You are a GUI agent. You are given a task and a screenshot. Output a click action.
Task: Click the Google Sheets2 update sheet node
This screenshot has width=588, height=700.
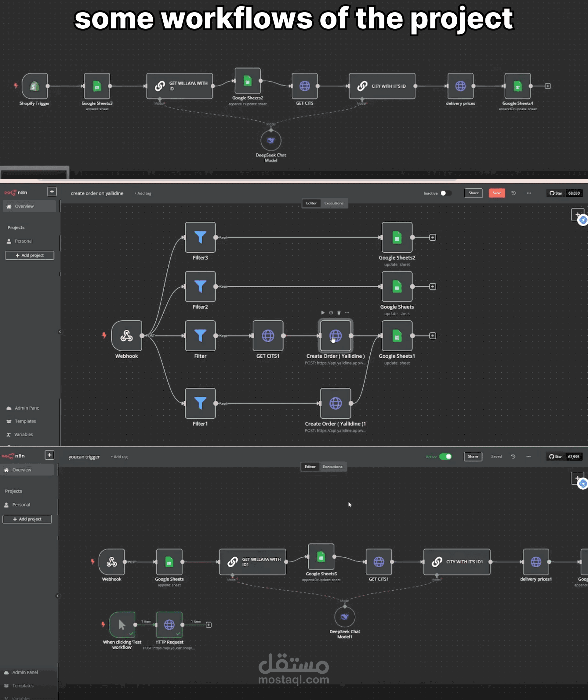tap(397, 237)
